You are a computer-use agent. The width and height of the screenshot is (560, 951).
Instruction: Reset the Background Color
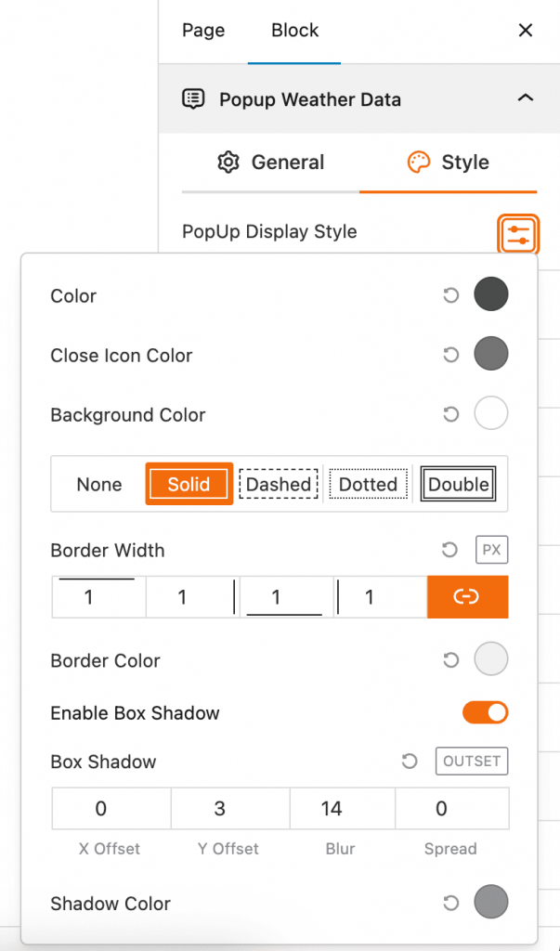click(450, 414)
